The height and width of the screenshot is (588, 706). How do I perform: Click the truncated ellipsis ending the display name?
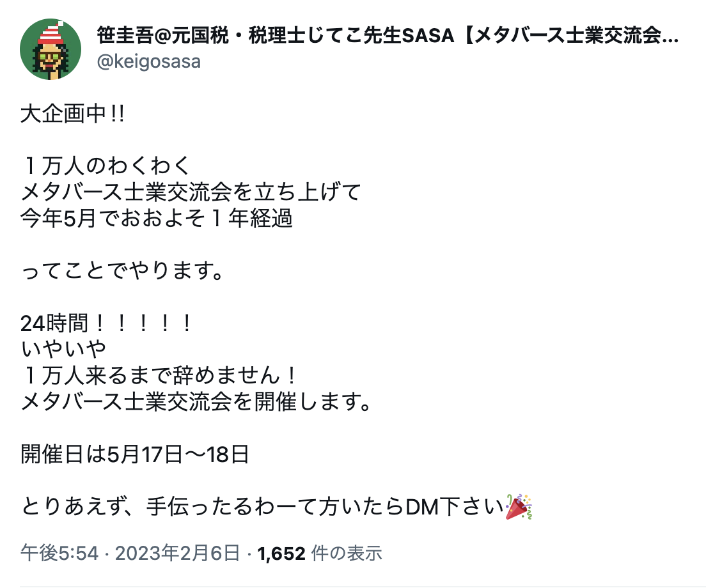pos(671,37)
